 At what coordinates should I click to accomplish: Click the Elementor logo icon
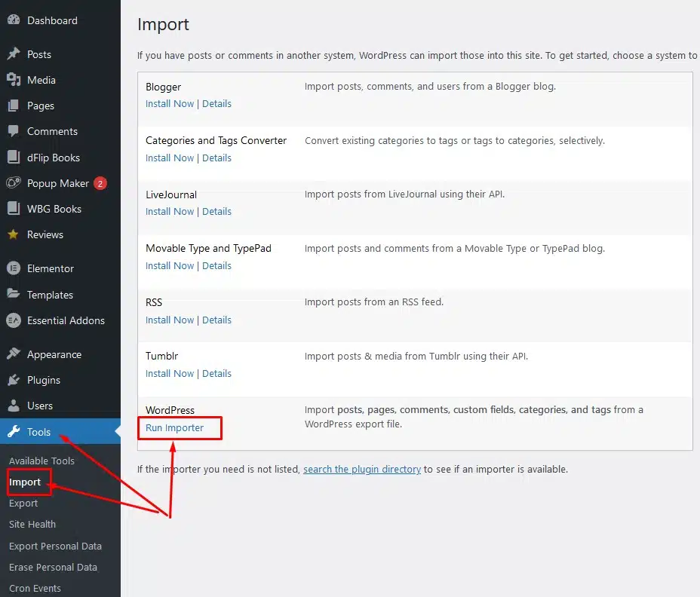click(x=14, y=268)
